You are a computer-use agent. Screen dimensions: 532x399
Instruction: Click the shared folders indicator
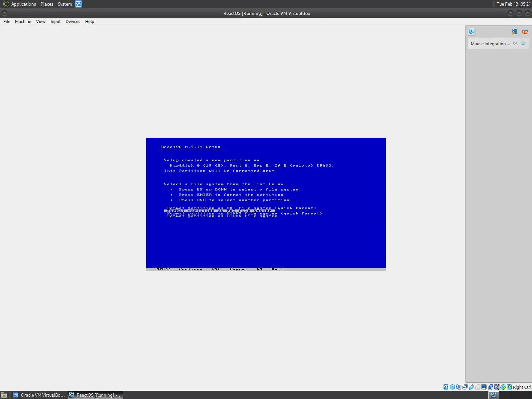coord(478,387)
